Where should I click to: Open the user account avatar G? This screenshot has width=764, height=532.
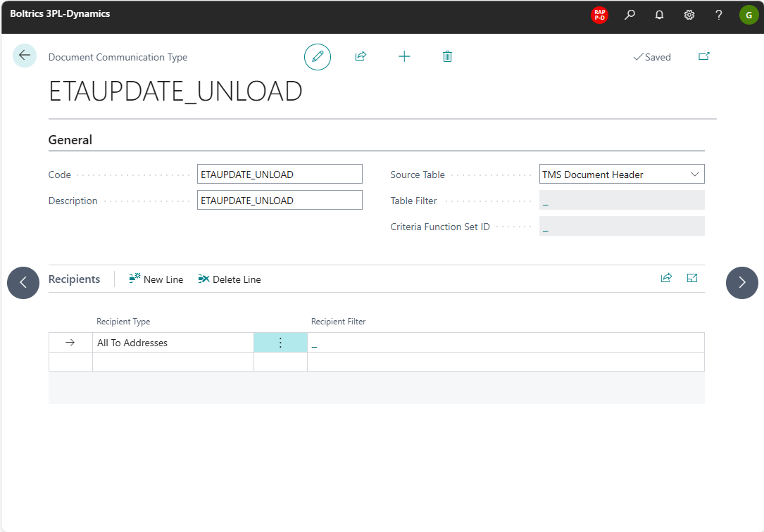click(749, 14)
